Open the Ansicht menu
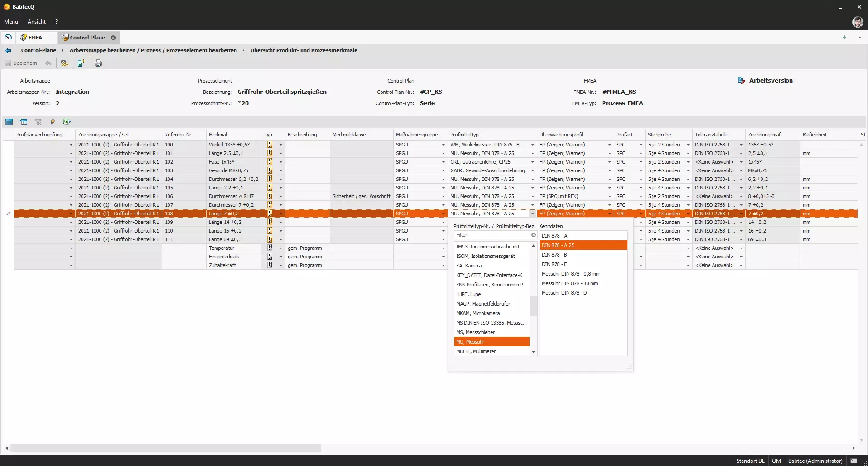This screenshot has height=466, width=868. [x=37, y=22]
